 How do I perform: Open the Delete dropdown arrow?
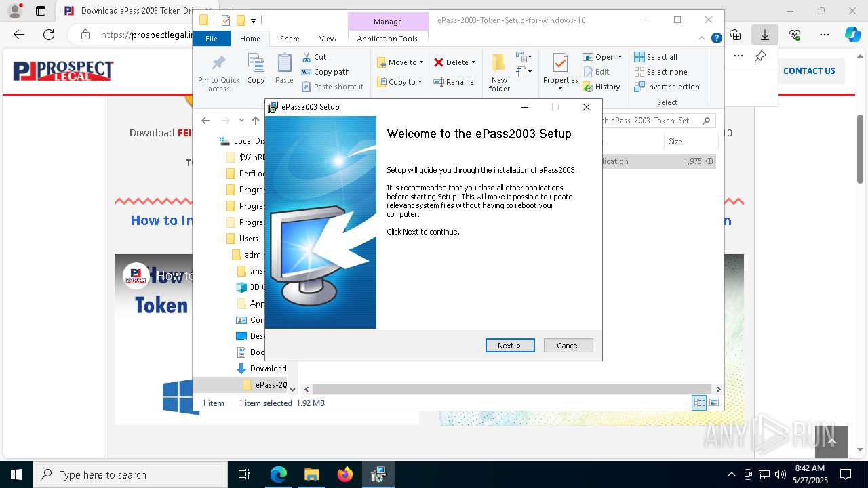473,62
